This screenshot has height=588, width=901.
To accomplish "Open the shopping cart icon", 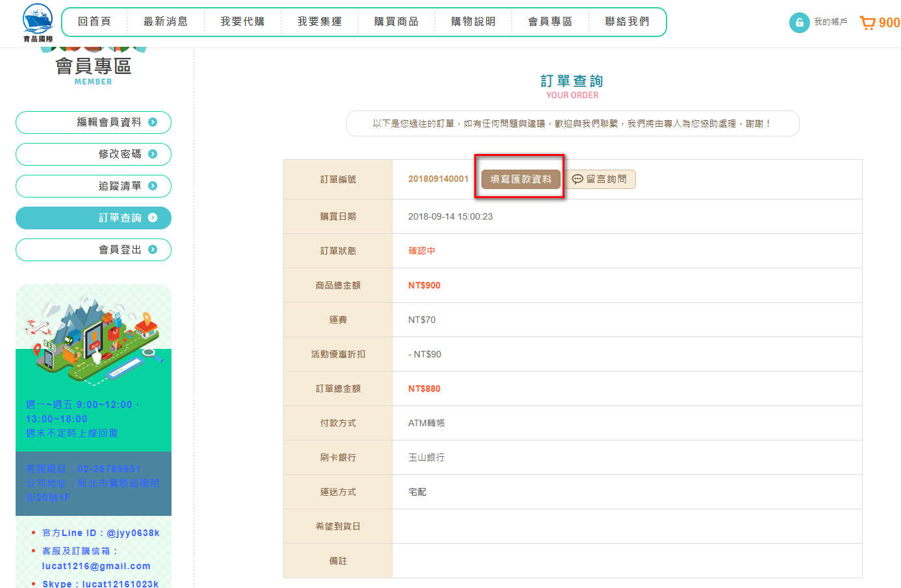I will pos(867,23).
